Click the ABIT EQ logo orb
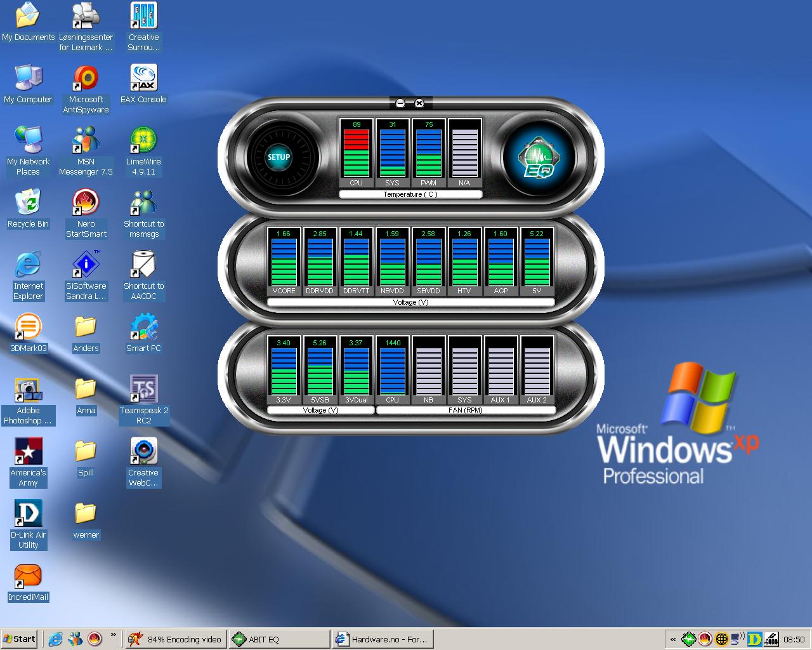The image size is (812, 650). (x=538, y=157)
